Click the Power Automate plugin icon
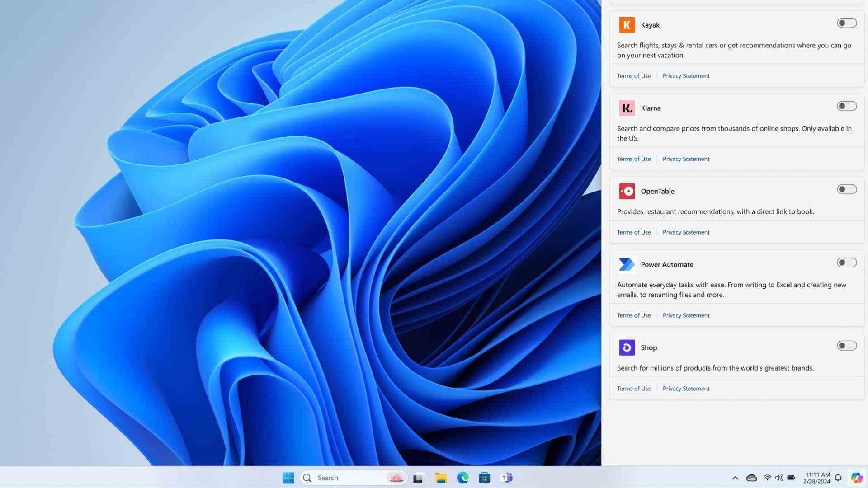This screenshot has height=488, width=868. point(627,264)
